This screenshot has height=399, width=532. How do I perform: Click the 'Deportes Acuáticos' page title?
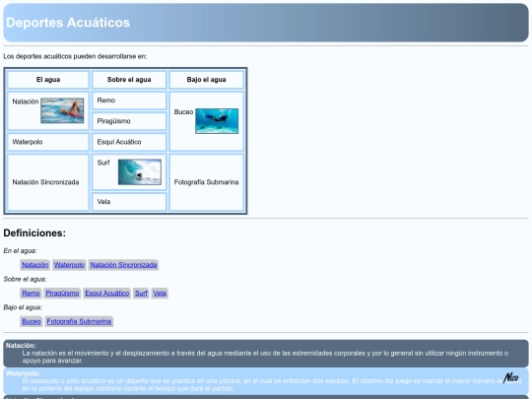68,23
